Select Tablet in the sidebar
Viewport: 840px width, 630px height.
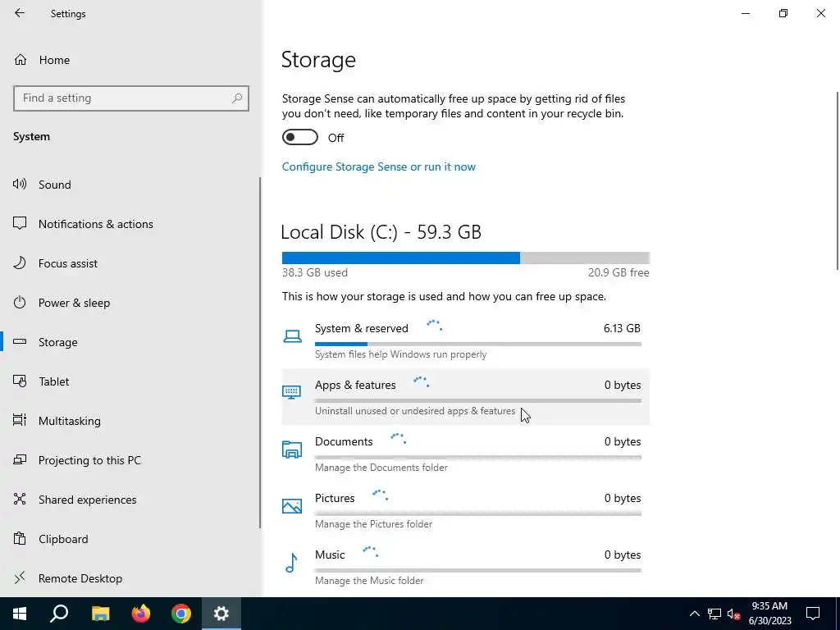130,381
